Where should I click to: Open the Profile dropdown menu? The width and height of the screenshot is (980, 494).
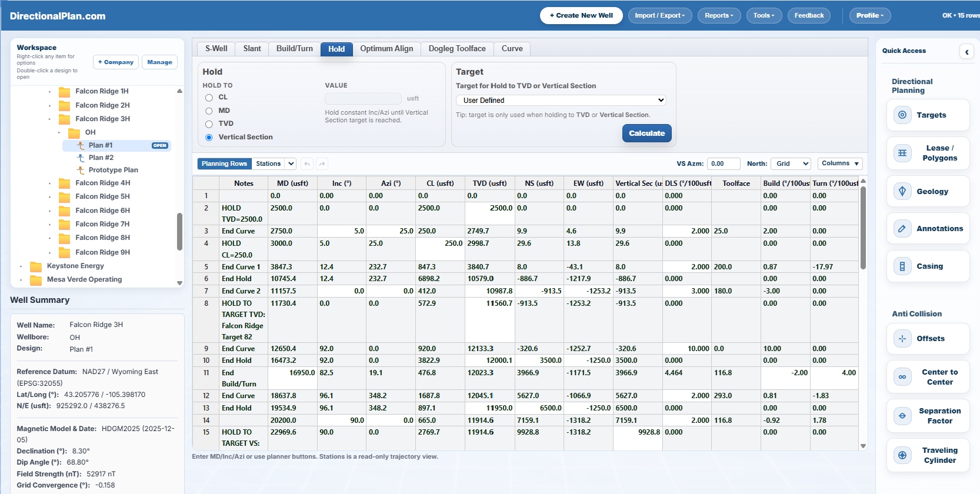[870, 15]
